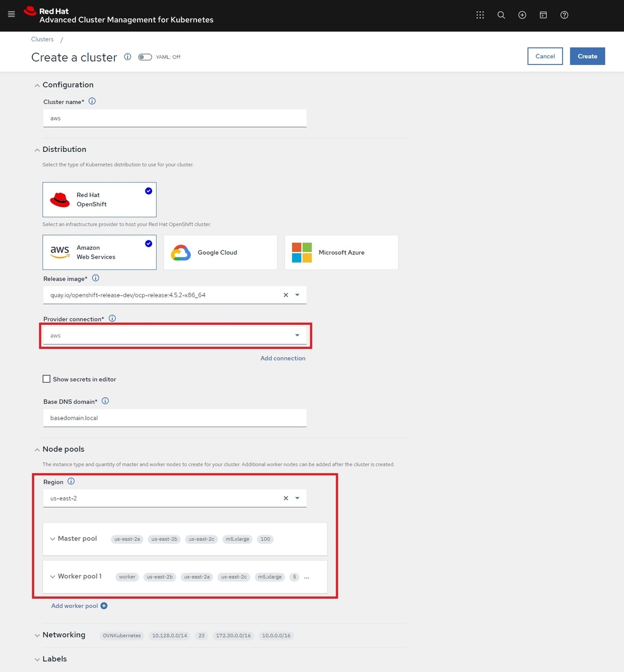Click the Cancel button

545,56
